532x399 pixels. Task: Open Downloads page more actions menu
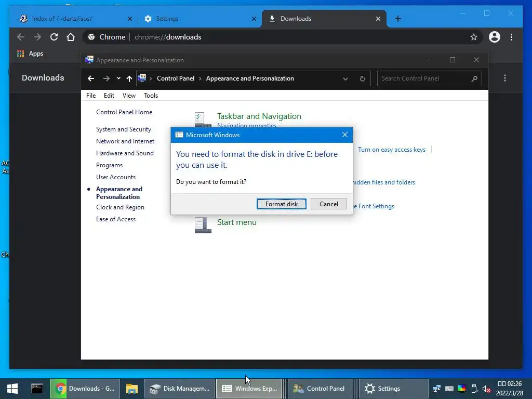tap(505, 78)
